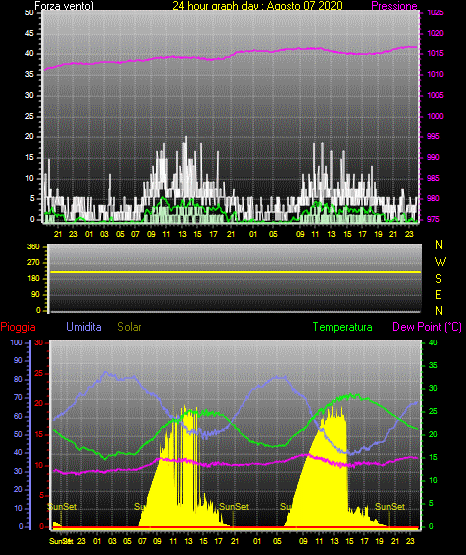Select the 24 hour graph day title
This screenshot has height=555, width=466.
tap(257, 6)
